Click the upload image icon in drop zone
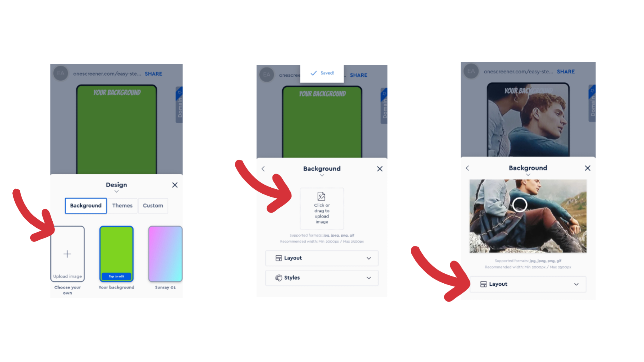This screenshot has width=644, height=362. 321,196
